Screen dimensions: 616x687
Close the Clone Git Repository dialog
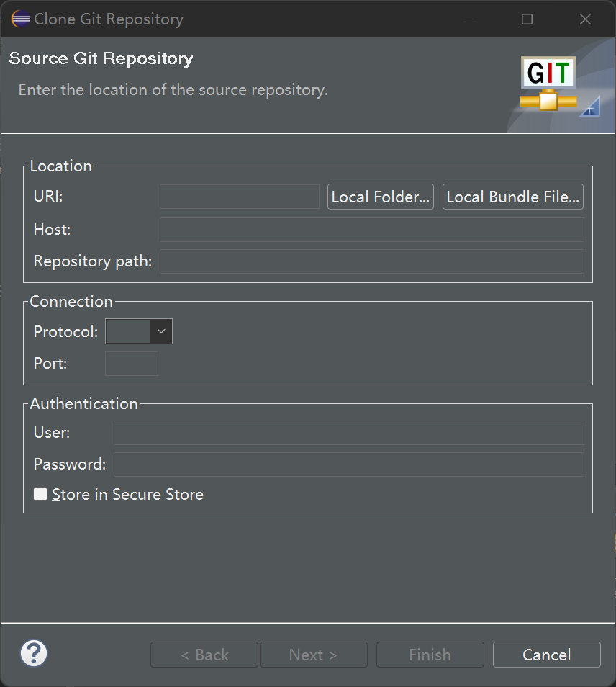[x=585, y=19]
